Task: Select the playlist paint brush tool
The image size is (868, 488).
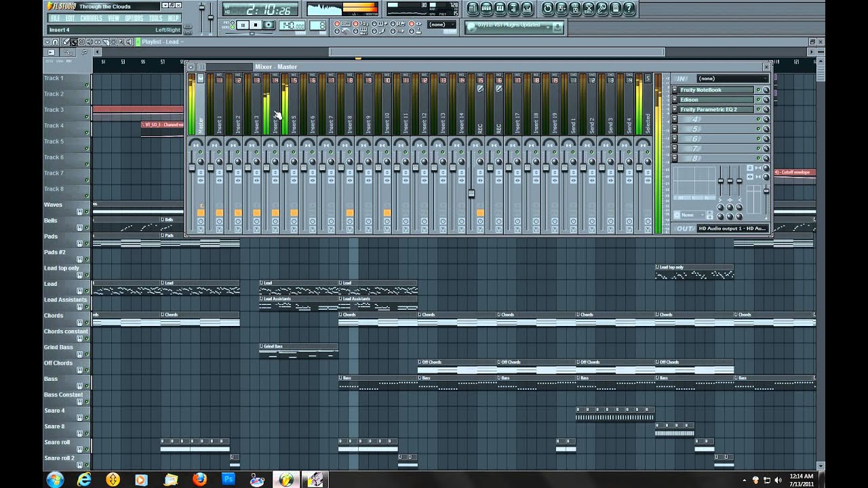Action: pos(74,42)
